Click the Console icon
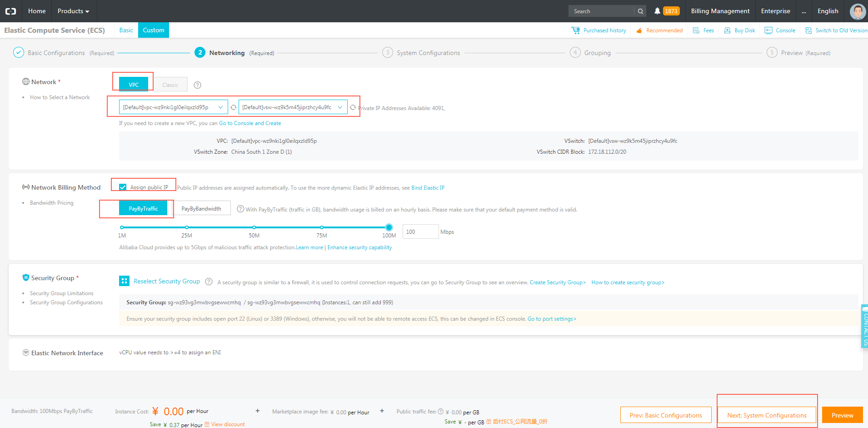 click(x=768, y=30)
